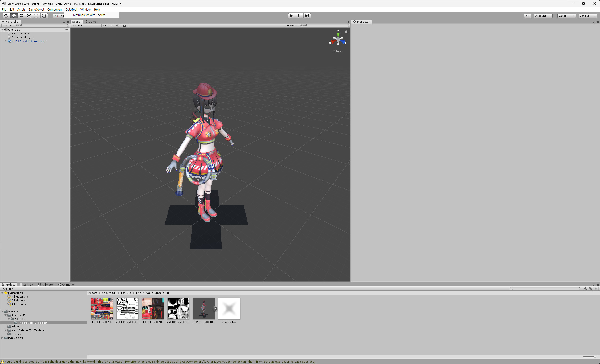Open the GatoTool menu
This screenshot has width=600, height=364.
pyautogui.click(x=71, y=9)
